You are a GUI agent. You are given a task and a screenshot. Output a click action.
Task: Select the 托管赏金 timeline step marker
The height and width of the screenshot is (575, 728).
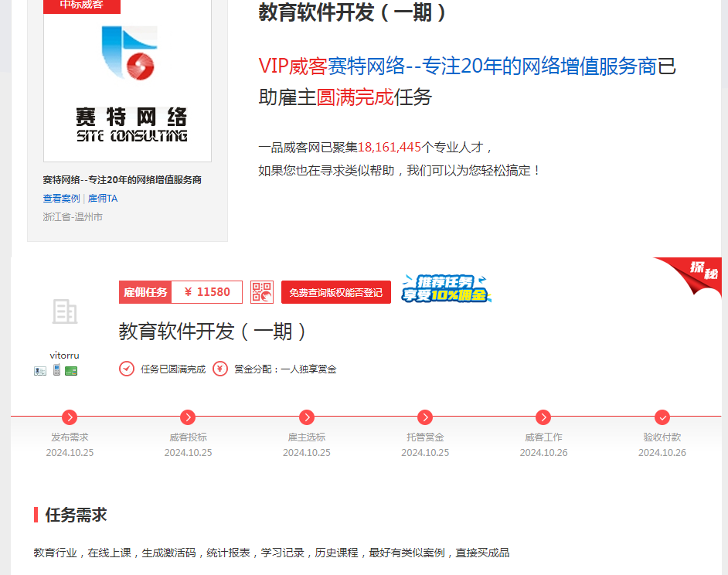[x=425, y=417]
